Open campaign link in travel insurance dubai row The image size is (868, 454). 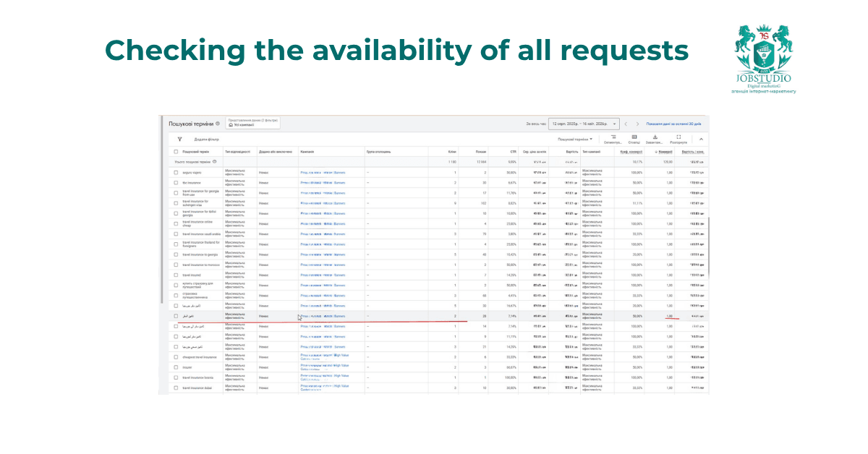[x=325, y=388]
